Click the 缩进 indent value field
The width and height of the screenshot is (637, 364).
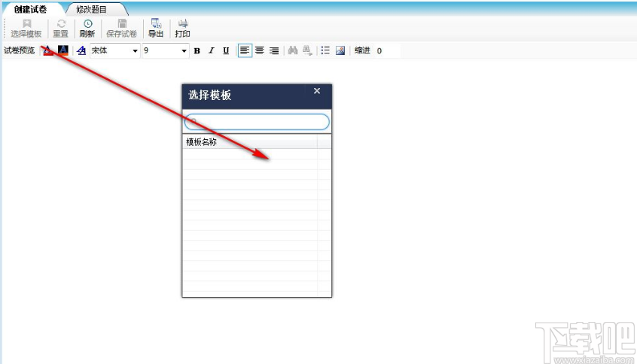pyautogui.click(x=387, y=50)
